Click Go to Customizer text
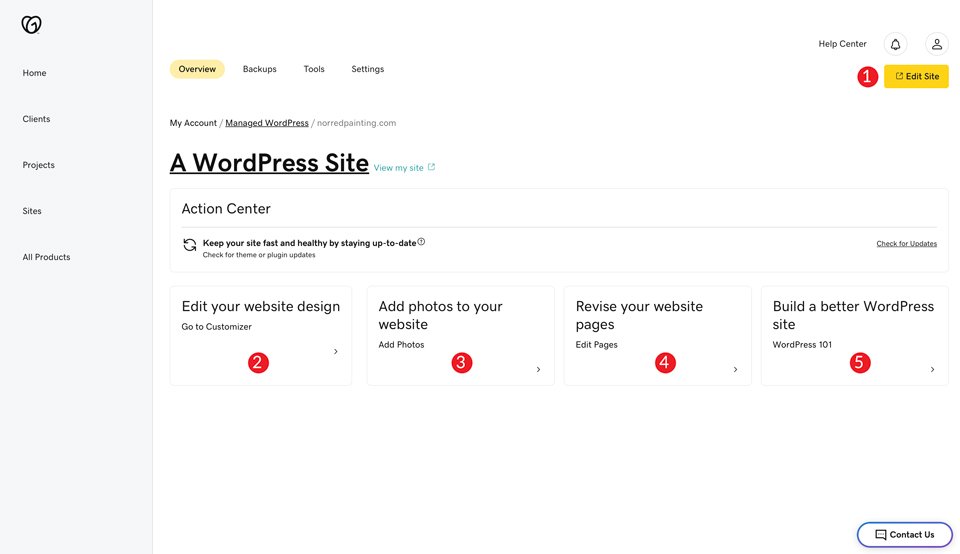 [x=217, y=327]
